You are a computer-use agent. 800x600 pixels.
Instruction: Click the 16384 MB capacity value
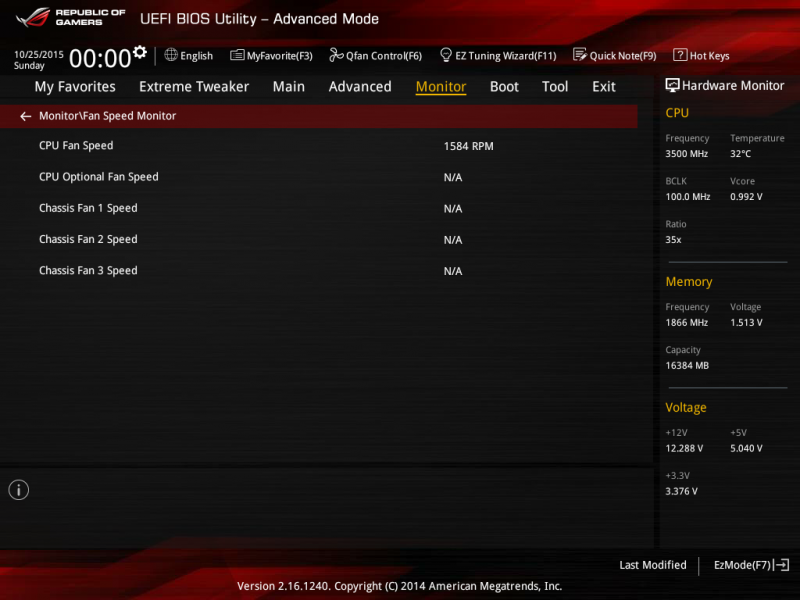tap(687, 365)
